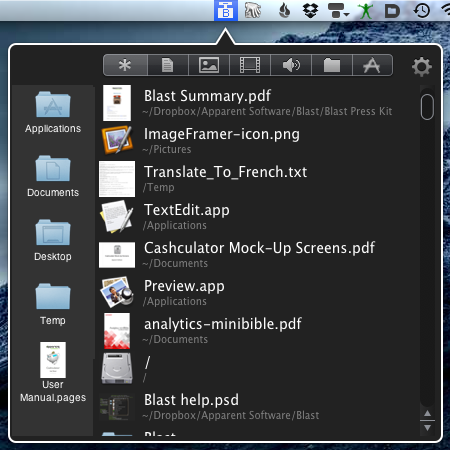The image size is (450, 450).
Task: Filter list to applications only
Action: coord(372,65)
